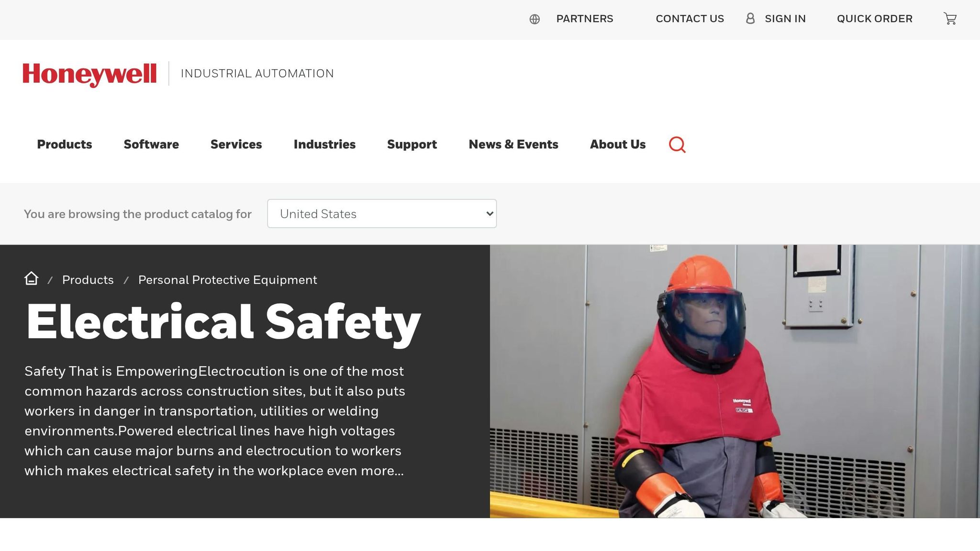Open the Industries menu

point(324,144)
